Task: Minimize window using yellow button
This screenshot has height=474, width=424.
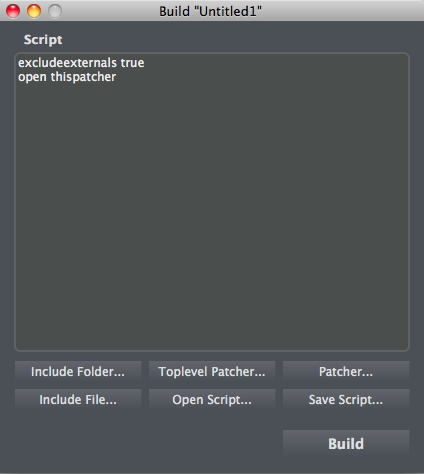Action: point(34,11)
